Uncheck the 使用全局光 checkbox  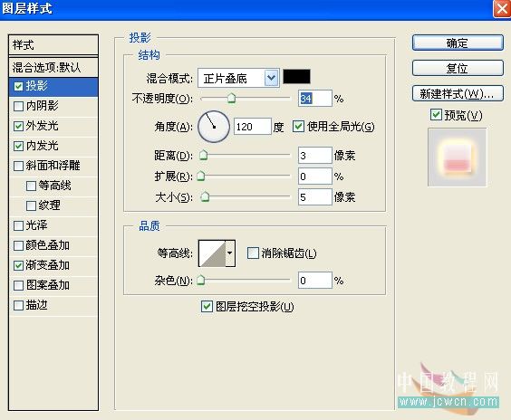click(298, 127)
